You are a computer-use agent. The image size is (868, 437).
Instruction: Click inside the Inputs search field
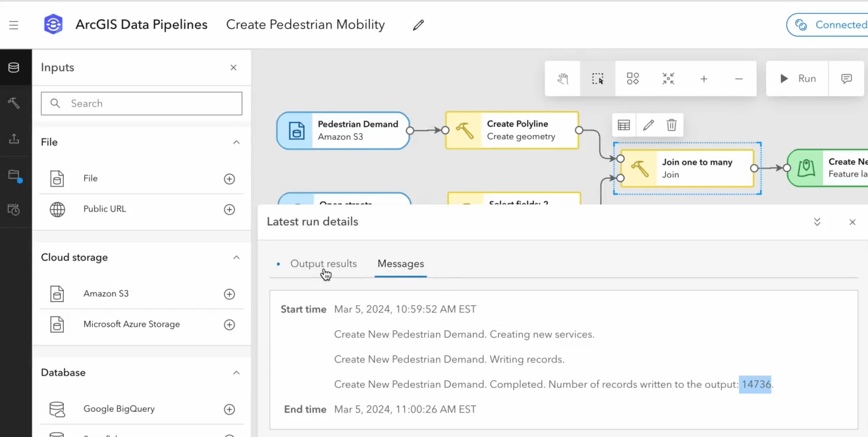(x=141, y=103)
